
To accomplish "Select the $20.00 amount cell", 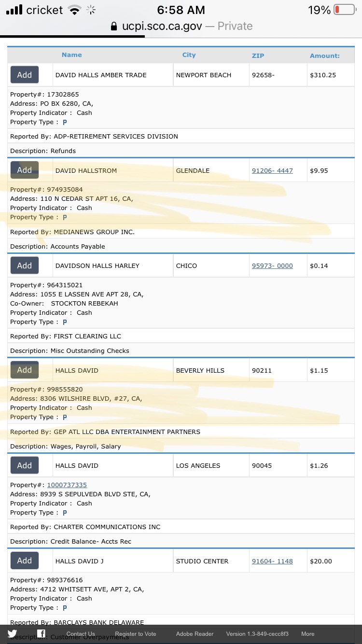I will pos(331,561).
